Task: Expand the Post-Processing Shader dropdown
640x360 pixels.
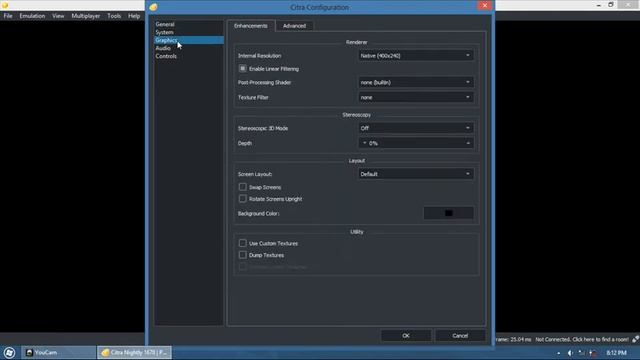Action: tap(416, 82)
